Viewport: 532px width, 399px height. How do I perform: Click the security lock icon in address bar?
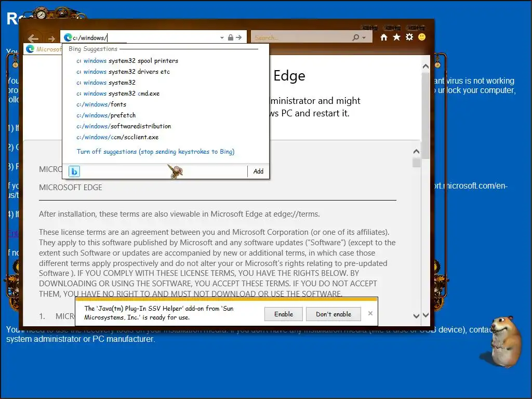tap(230, 37)
